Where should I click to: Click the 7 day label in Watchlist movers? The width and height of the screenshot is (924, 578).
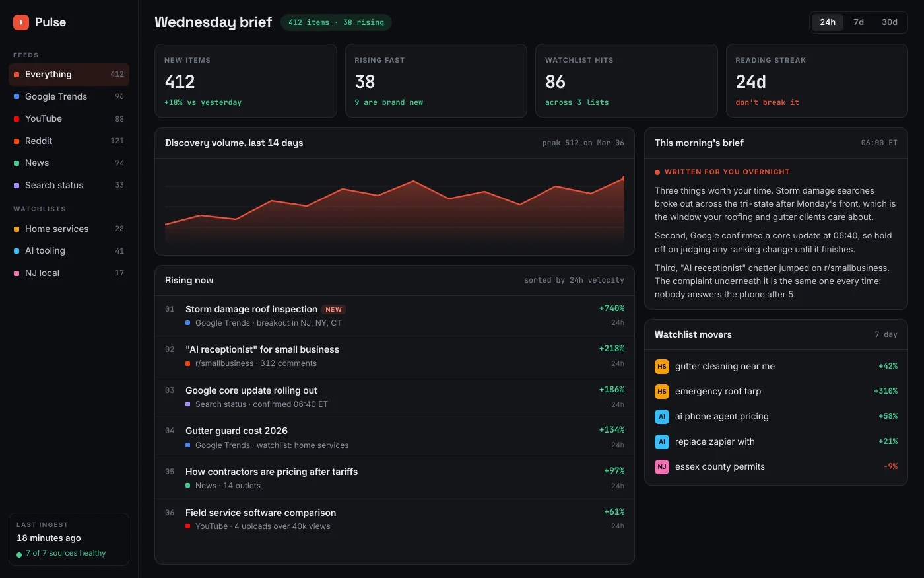886,335
